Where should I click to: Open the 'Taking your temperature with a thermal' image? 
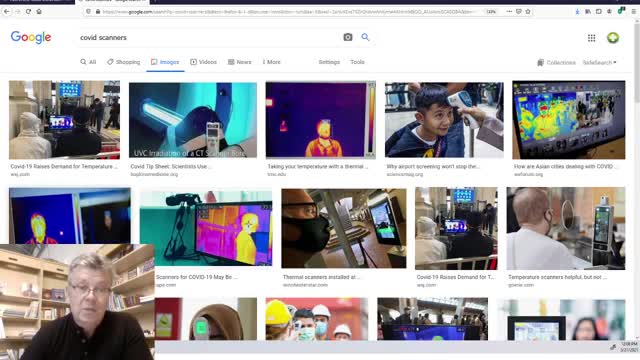[x=320, y=120]
